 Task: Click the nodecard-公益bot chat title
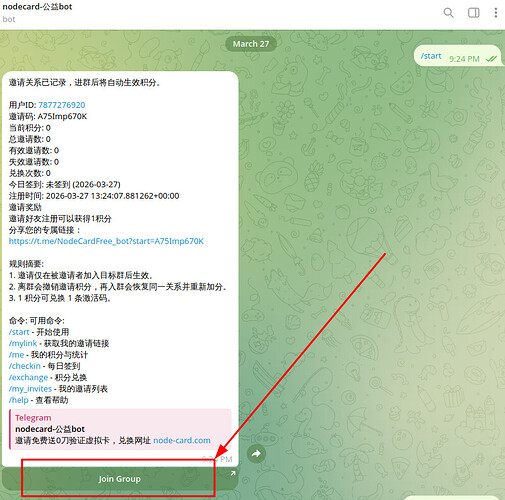coord(37,7)
